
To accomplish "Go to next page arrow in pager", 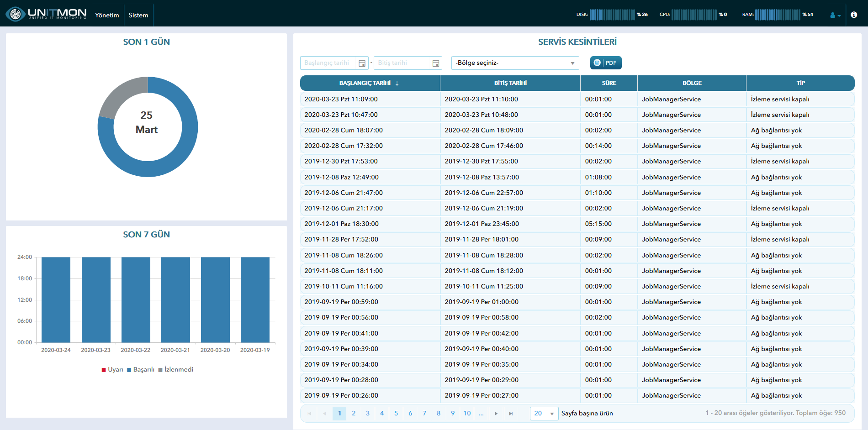I will click(496, 414).
